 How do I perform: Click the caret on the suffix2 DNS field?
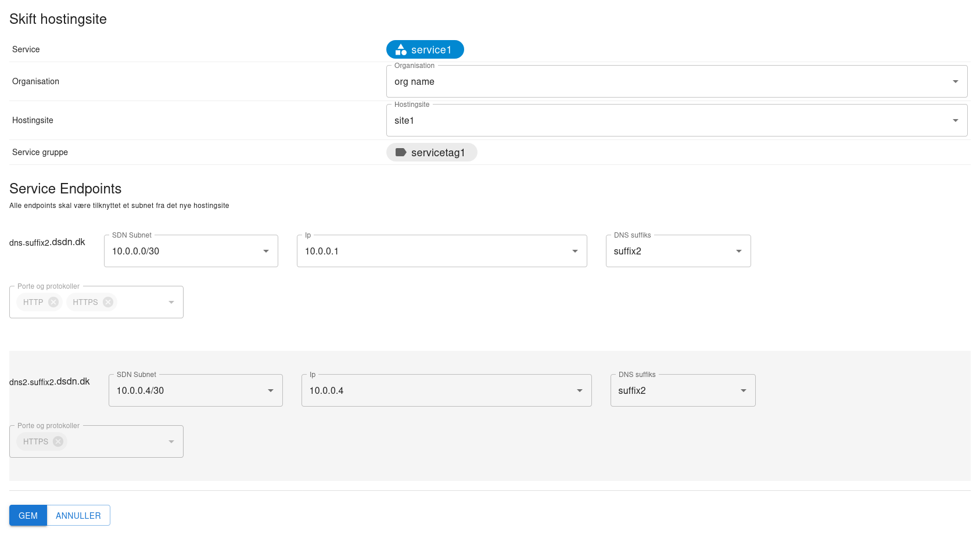tap(738, 251)
